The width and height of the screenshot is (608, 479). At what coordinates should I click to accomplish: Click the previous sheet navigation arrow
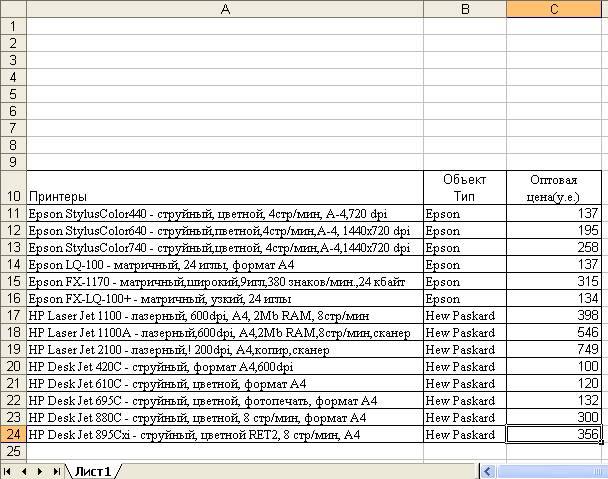[23, 470]
